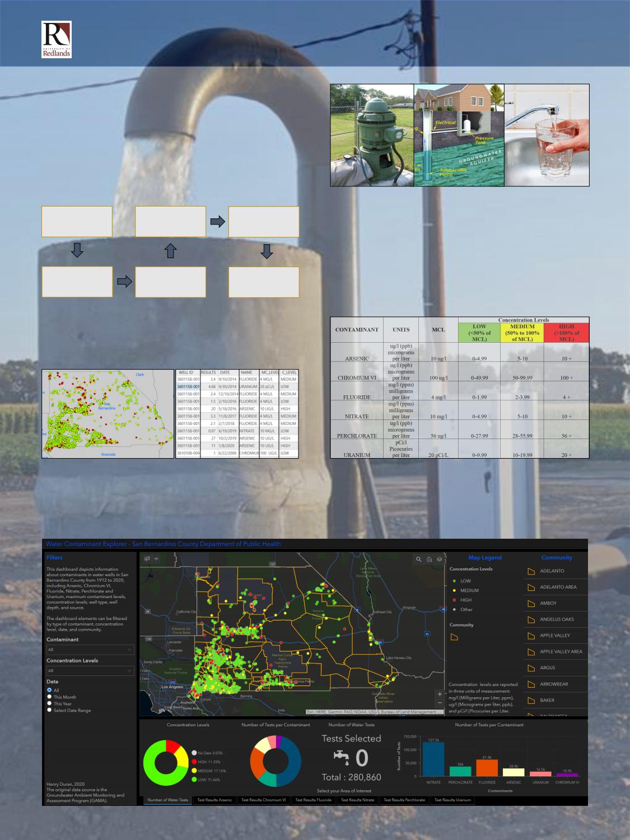This screenshot has width=630, height=840.
Task: Click the map zoom out minus button
Action: pos(440,703)
